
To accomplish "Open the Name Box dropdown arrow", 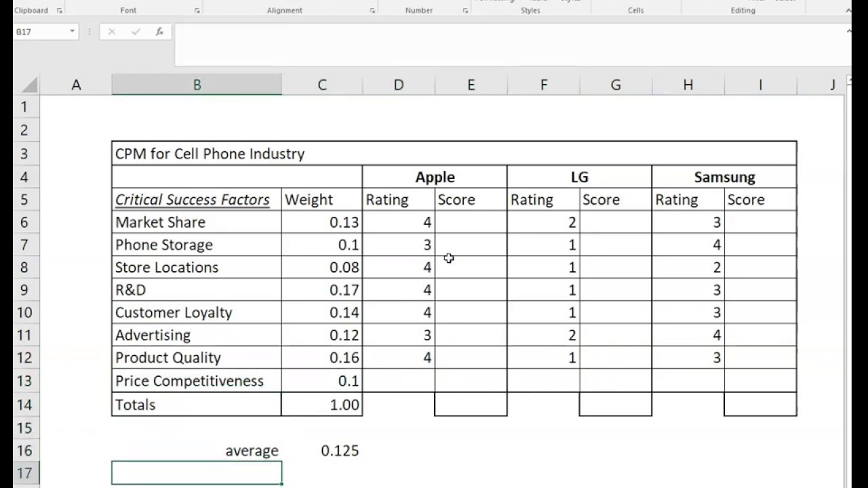I will pos(73,32).
